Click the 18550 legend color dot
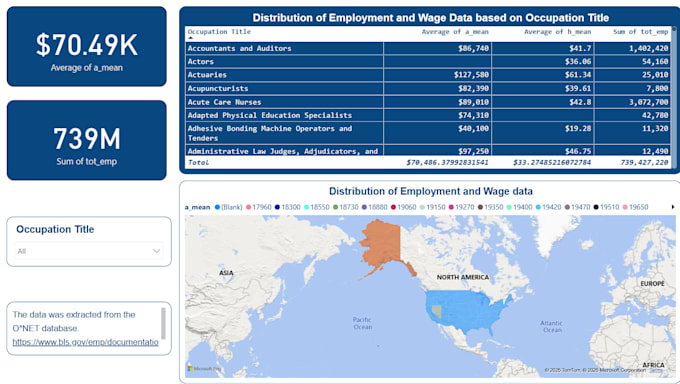Viewport: 680px width, 384px height. [x=306, y=207]
